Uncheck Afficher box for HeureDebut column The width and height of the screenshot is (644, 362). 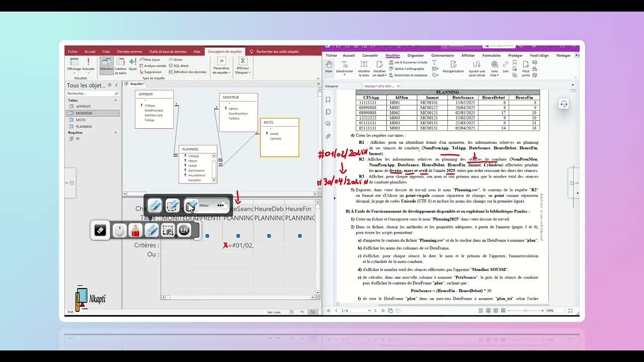[x=269, y=236]
